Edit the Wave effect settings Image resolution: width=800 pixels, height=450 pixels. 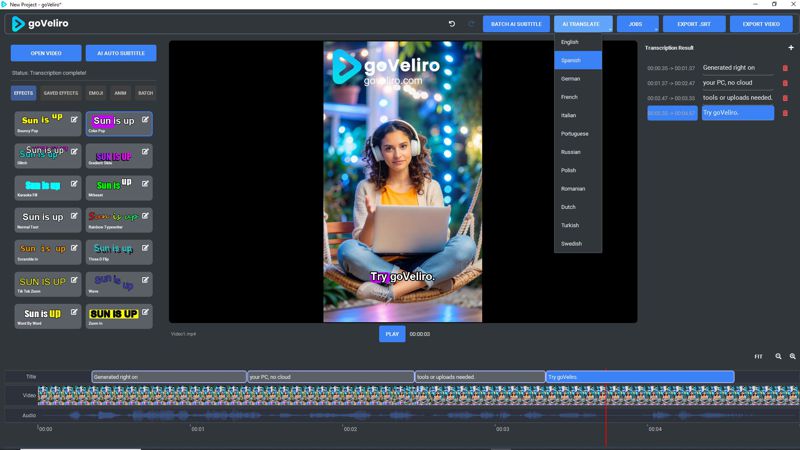[x=145, y=280]
